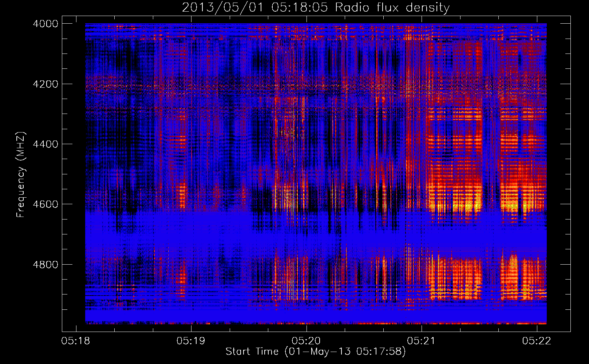Click the '4800' frequency tick label

click(x=46, y=265)
